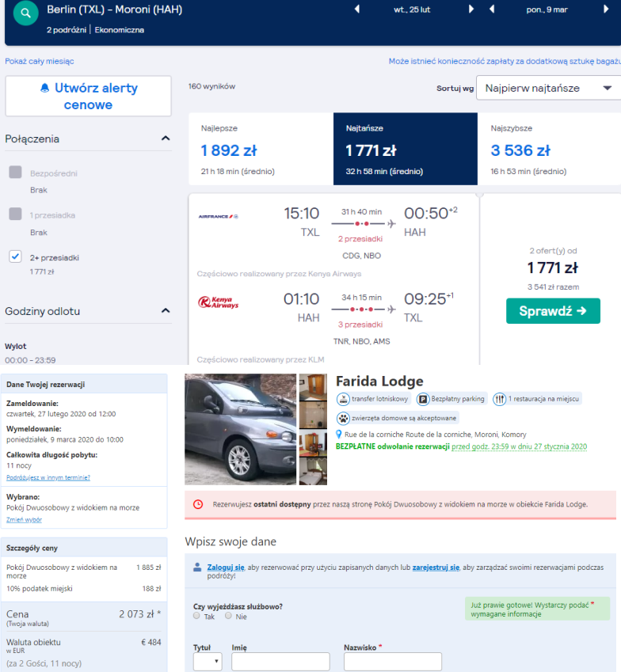The width and height of the screenshot is (621, 672).
Task: Open the main Farida Lodge car photo
Action: (x=241, y=430)
